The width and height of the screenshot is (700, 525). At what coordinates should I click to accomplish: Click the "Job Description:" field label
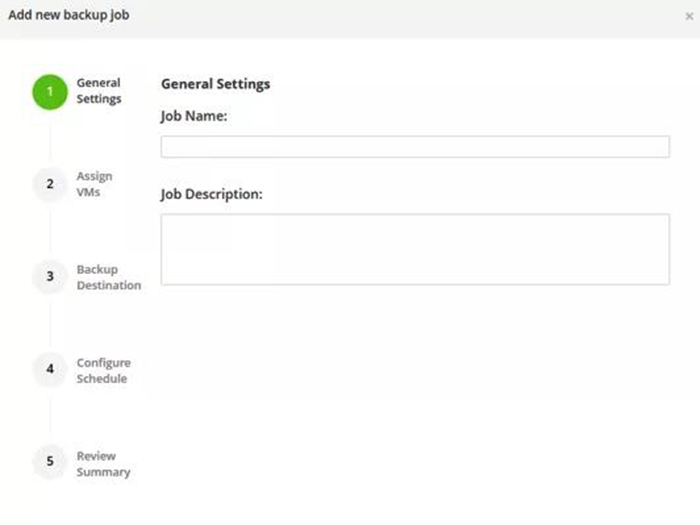[x=212, y=194]
